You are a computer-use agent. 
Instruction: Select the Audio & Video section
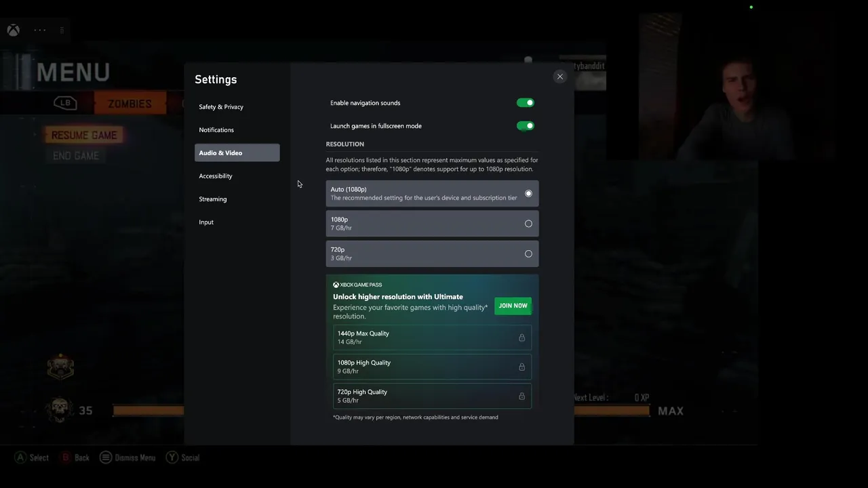[x=237, y=152]
